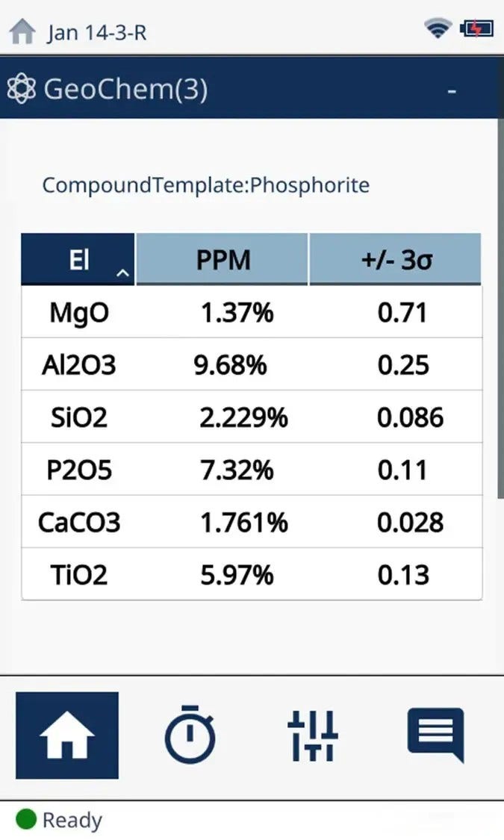
Task: Click the vertical scrollbar on right edge
Action: pyautogui.click(x=500, y=314)
